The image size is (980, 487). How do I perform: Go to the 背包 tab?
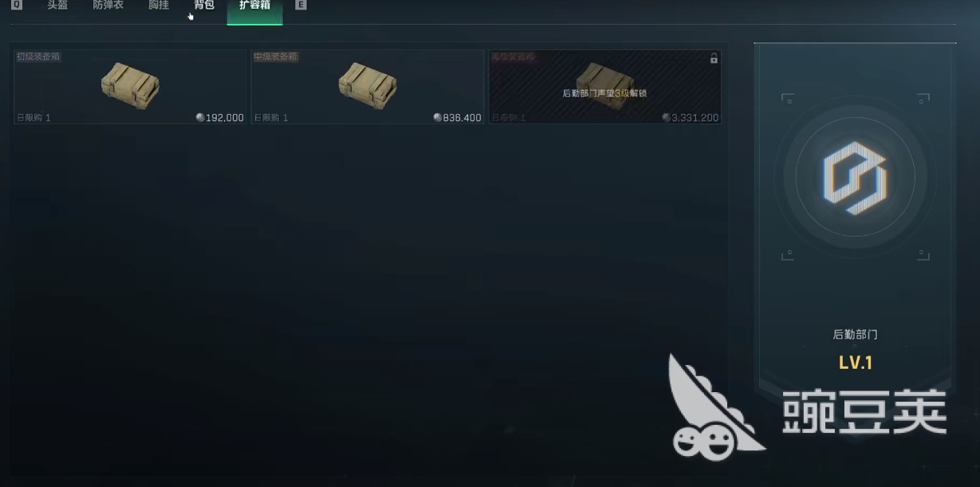coord(204,5)
